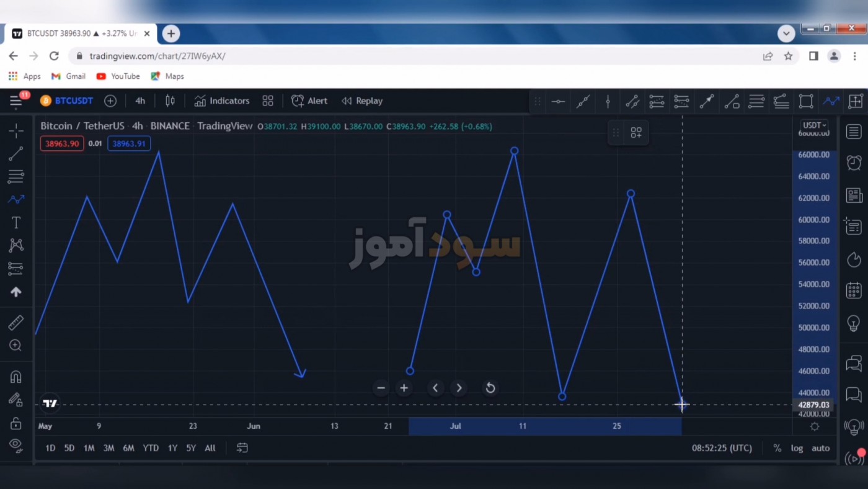This screenshot has width=868, height=489.
Task: Add a symbol to compare
Action: tap(110, 101)
